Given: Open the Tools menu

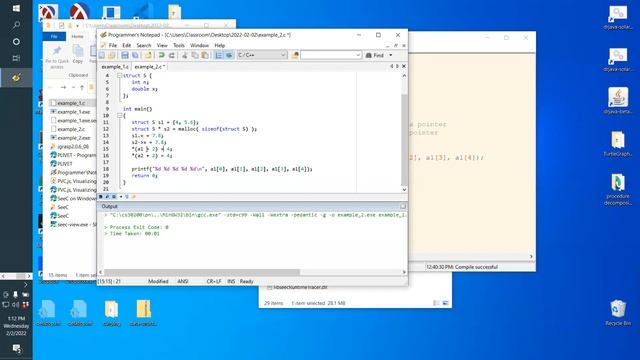Looking at the screenshot, I should click(179, 45).
